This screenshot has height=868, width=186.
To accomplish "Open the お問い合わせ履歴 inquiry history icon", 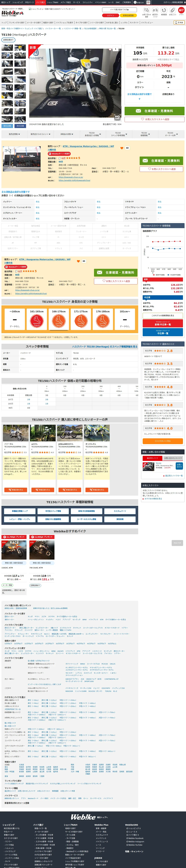I will (146, 10).
